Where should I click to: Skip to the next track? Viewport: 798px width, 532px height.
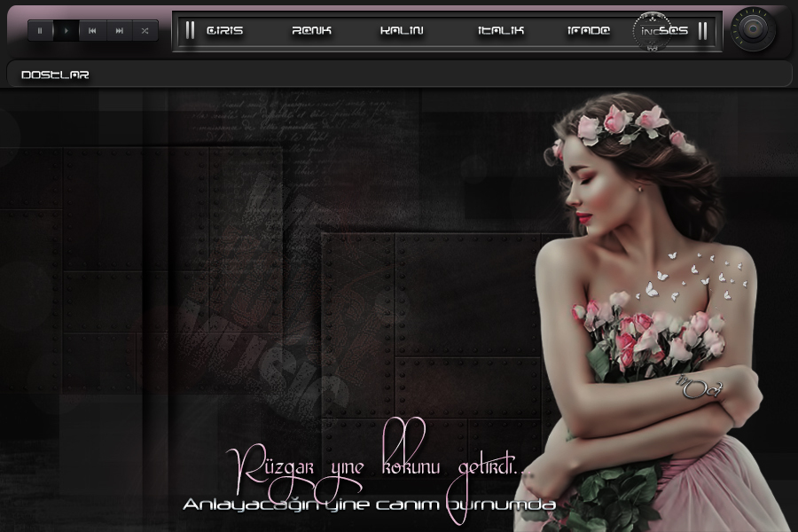pos(119,30)
